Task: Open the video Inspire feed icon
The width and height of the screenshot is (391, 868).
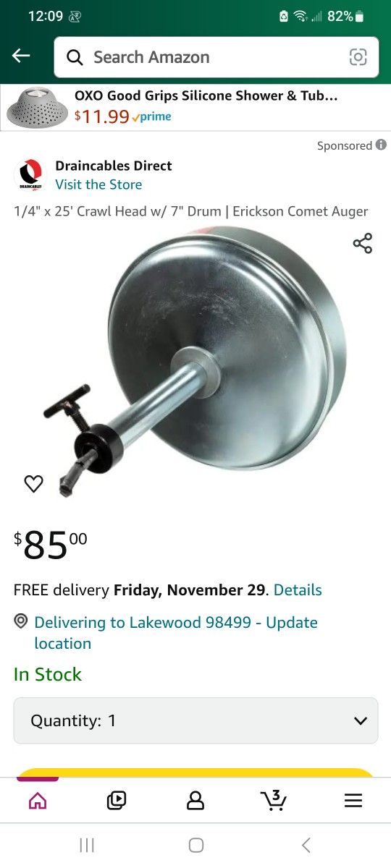Action: pos(116,800)
